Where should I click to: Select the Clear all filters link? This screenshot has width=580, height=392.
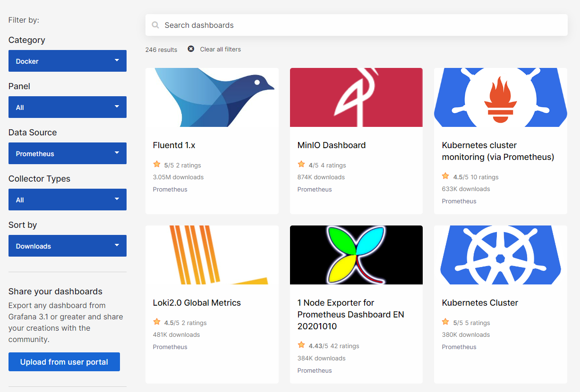[220, 50]
